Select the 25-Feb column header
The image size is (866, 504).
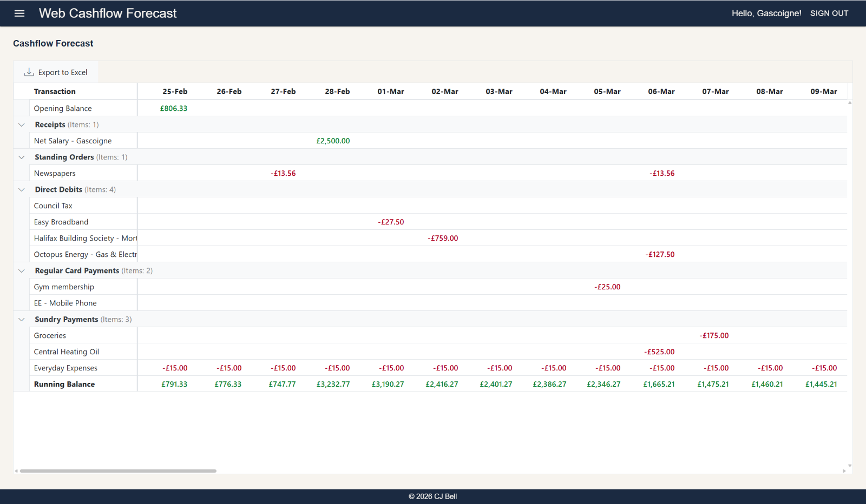tap(174, 91)
